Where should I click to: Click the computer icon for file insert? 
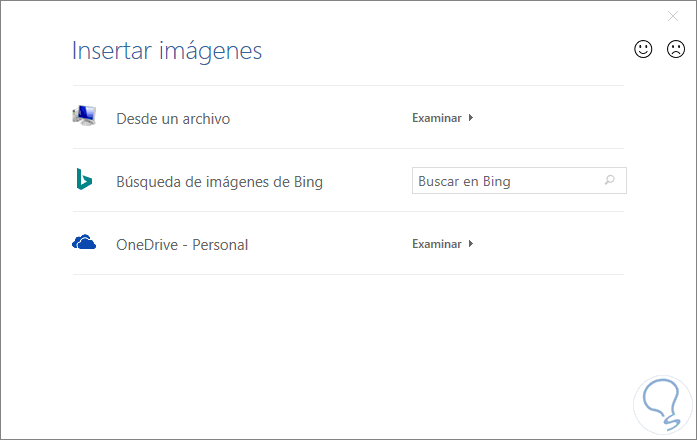pyautogui.click(x=84, y=117)
